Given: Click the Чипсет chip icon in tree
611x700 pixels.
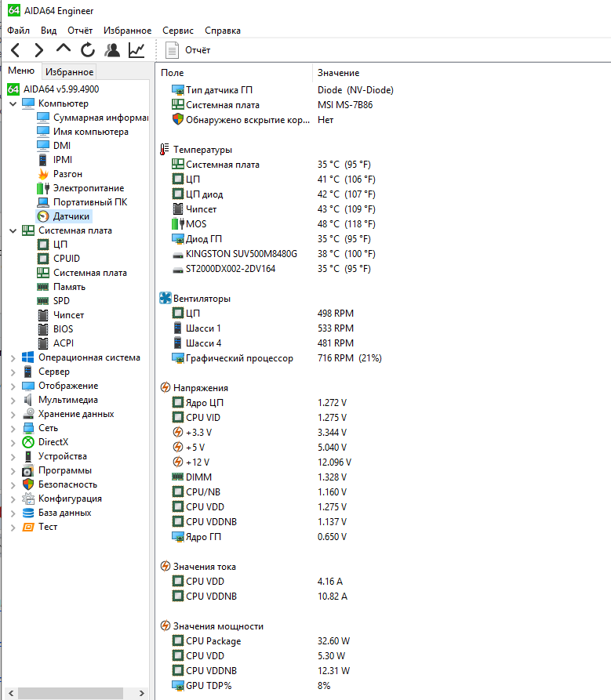Looking at the screenshot, I should coord(43,315).
